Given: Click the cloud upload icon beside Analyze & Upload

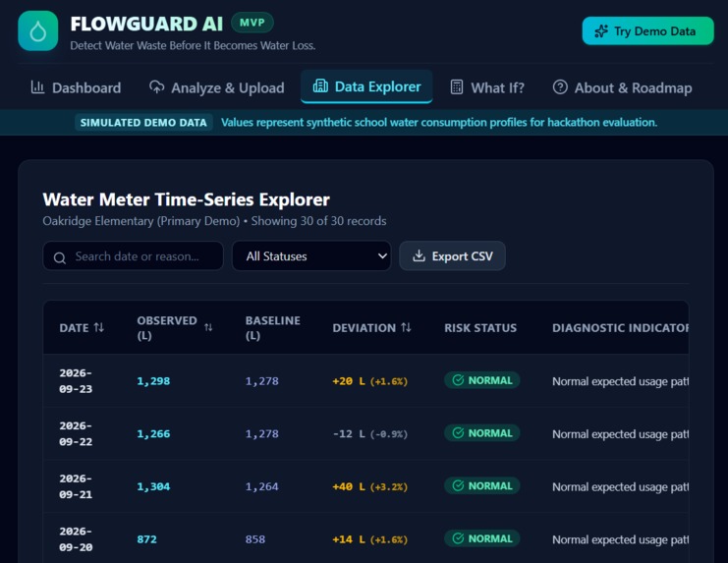Looking at the screenshot, I should (x=157, y=86).
